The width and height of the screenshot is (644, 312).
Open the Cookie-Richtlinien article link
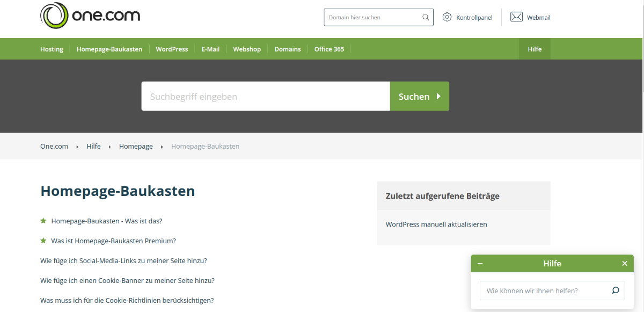[127, 300]
